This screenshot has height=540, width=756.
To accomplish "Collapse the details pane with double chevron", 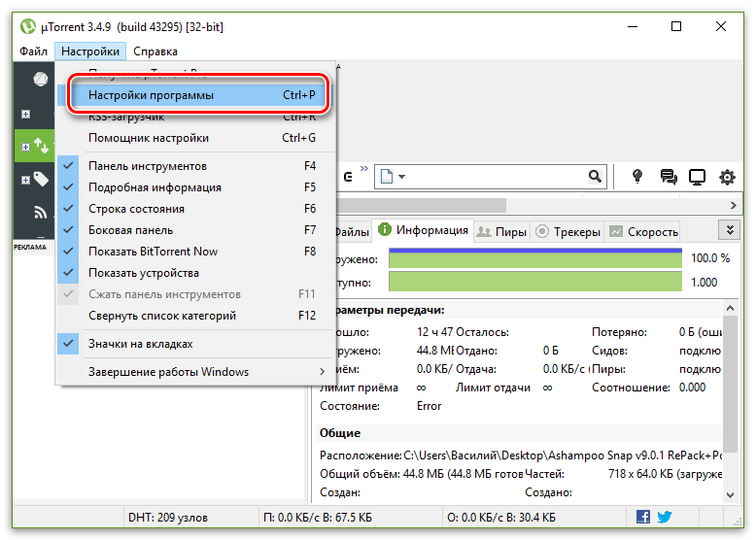I will [x=730, y=230].
